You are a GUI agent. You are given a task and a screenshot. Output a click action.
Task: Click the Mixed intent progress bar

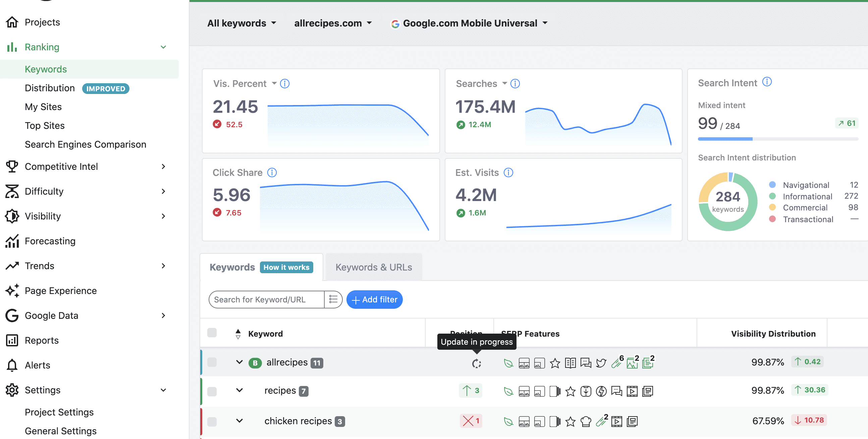778,139
